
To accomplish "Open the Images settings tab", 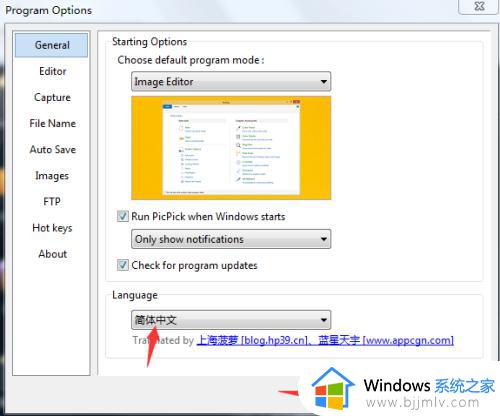I will click(52, 176).
